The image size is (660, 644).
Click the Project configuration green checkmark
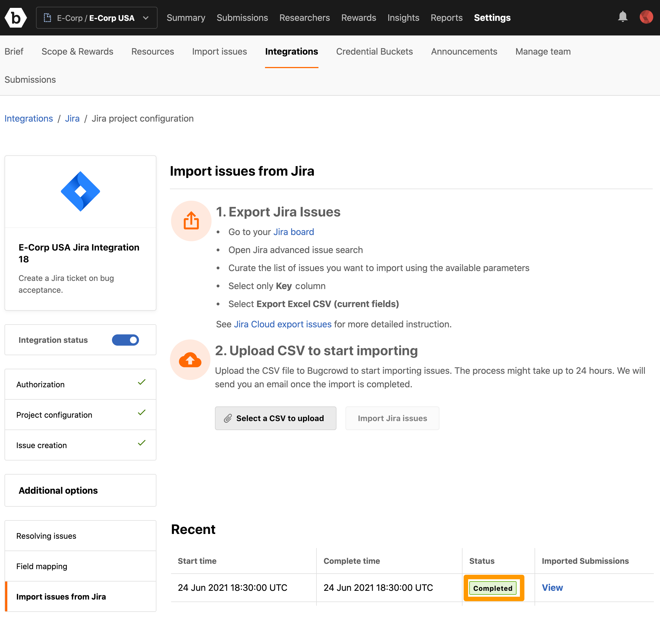click(142, 412)
